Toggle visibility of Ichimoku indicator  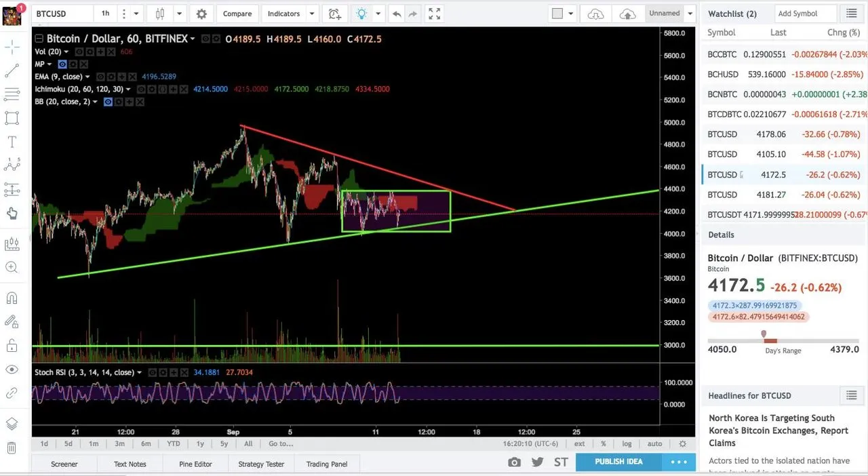(x=142, y=89)
